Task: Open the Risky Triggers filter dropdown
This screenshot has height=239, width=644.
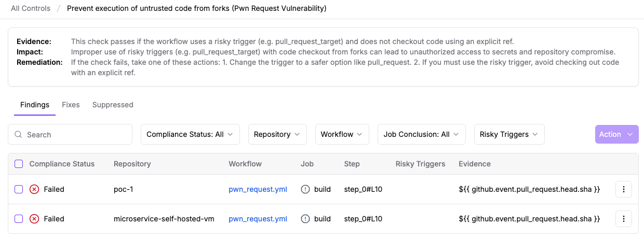Action: [x=509, y=134]
